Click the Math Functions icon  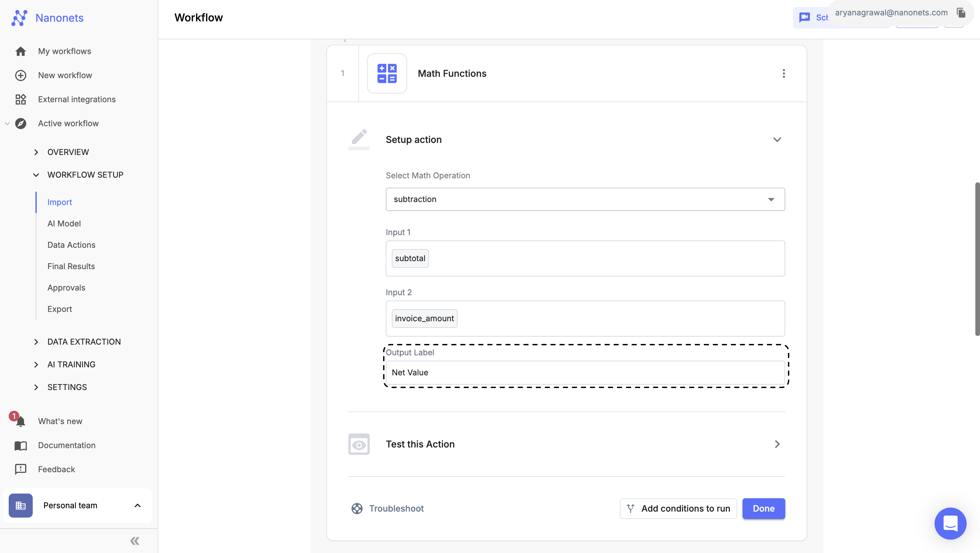[387, 73]
